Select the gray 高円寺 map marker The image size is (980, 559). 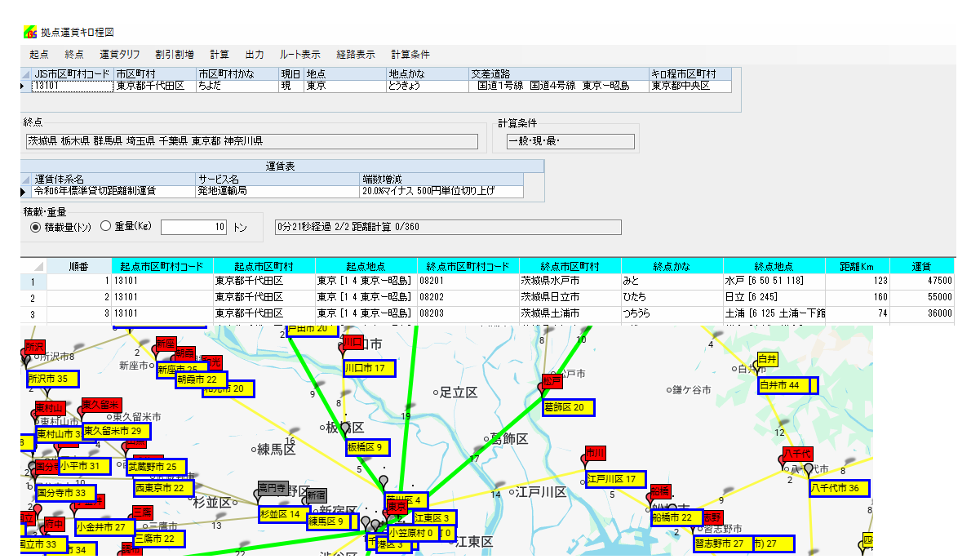pos(272,489)
